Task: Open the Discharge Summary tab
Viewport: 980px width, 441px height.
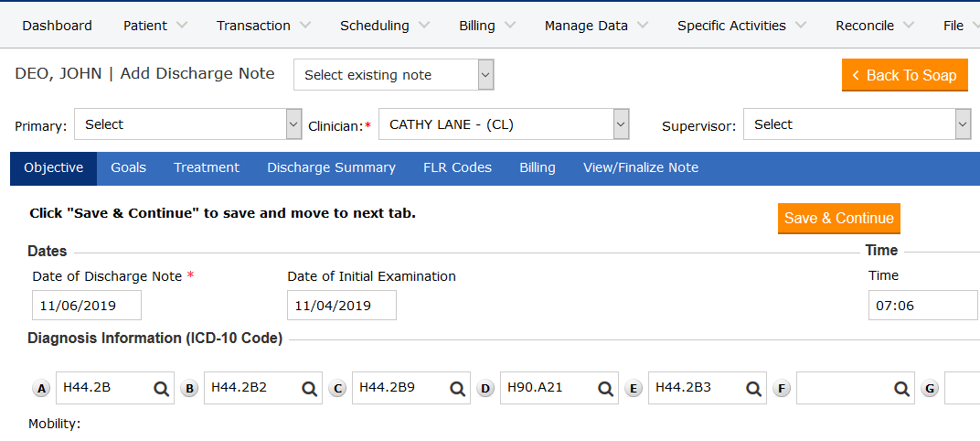Action: (x=331, y=167)
